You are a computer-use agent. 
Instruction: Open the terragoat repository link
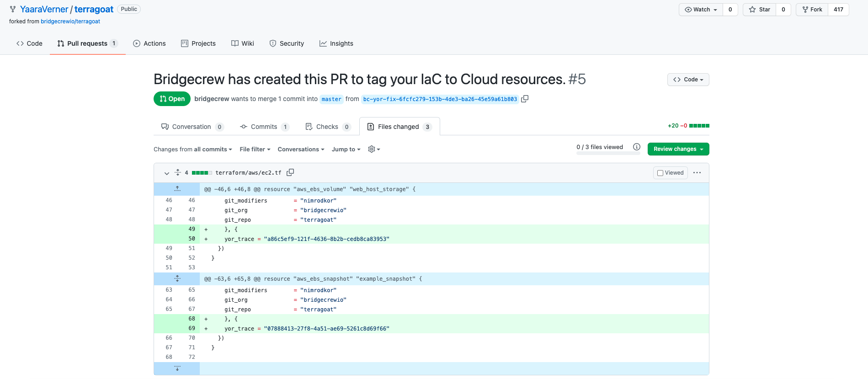[x=94, y=9]
